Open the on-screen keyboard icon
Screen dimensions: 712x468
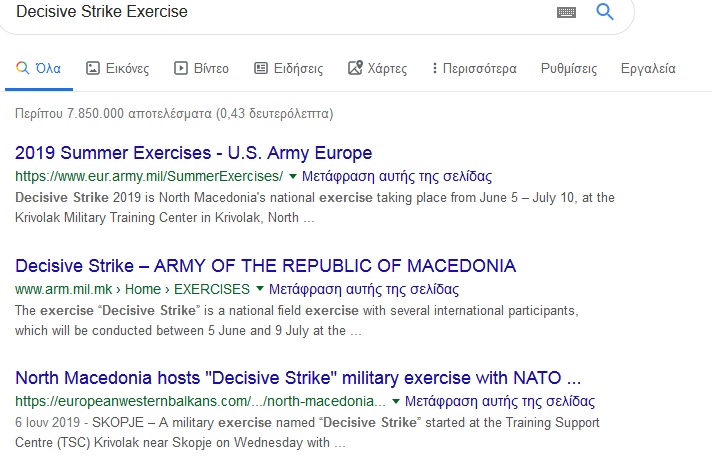pos(566,12)
